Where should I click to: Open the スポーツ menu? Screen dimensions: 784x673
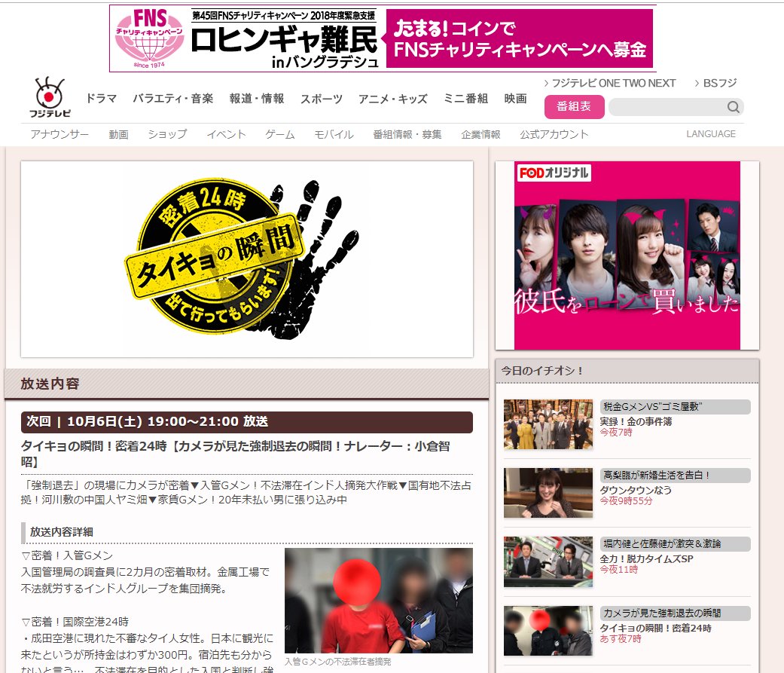pos(322,99)
